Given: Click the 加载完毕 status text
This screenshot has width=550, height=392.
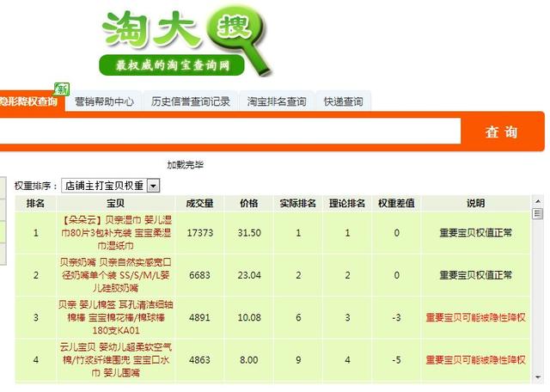Looking at the screenshot, I should [x=186, y=164].
